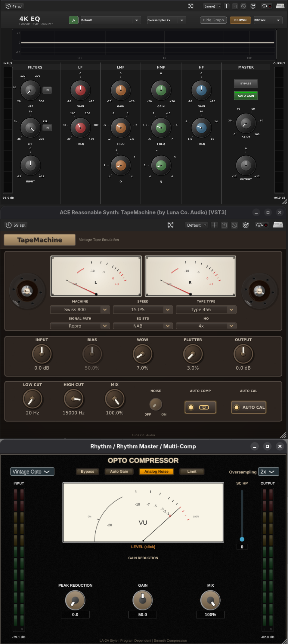Click save preset icon in TapeMachine toolbar
288x644 pixels.
224,225
